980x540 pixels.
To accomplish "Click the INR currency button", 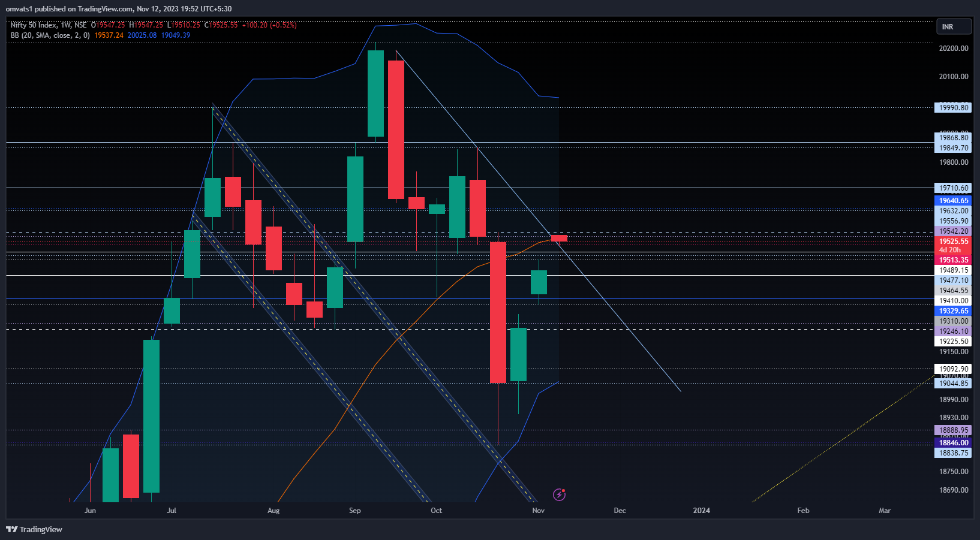I will [x=954, y=26].
